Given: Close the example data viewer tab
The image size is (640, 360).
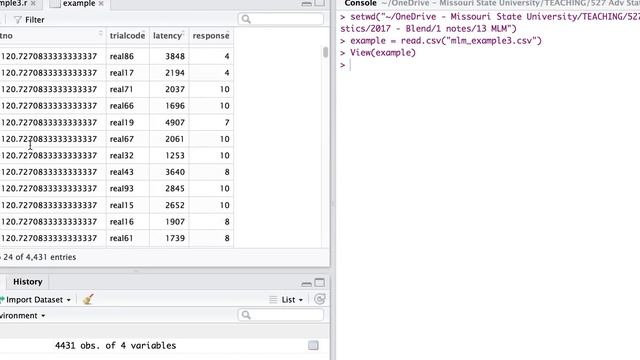Looking at the screenshot, I should click(x=101, y=3).
